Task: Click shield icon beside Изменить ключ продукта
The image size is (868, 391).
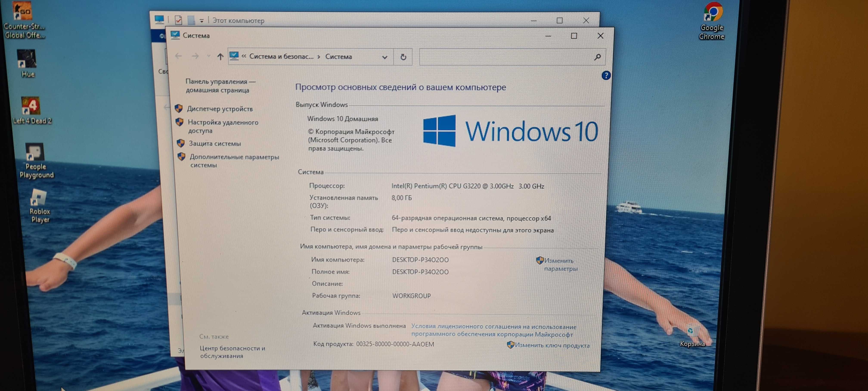Action: coord(510,344)
